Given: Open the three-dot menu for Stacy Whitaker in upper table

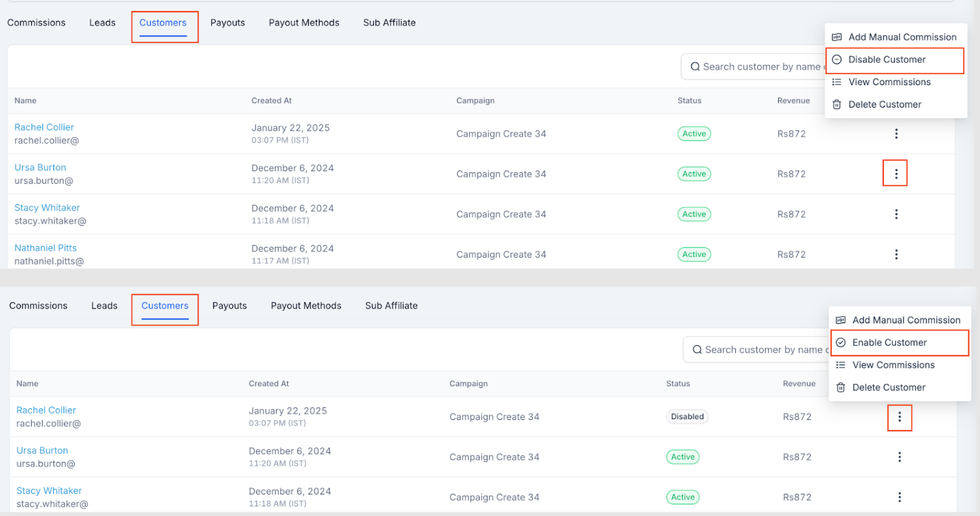Looking at the screenshot, I should coord(896,214).
